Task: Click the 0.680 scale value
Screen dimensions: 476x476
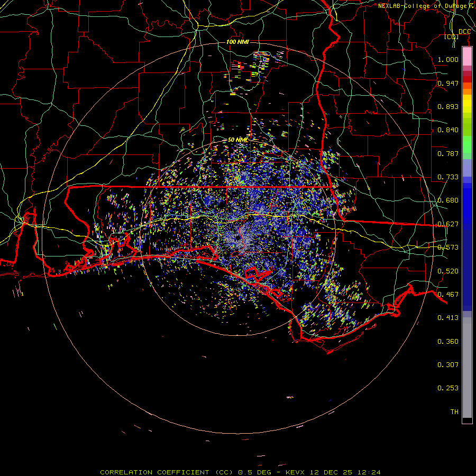Action: coord(448,200)
